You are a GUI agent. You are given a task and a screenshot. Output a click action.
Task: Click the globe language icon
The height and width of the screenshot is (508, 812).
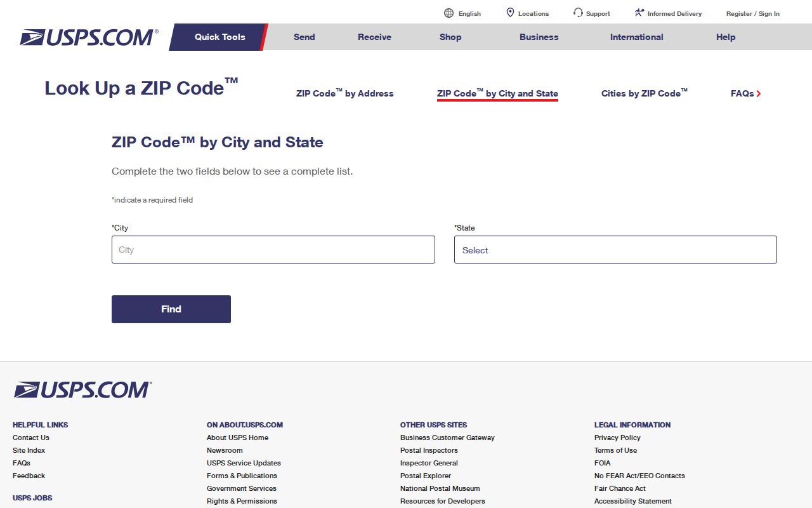click(x=449, y=13)
